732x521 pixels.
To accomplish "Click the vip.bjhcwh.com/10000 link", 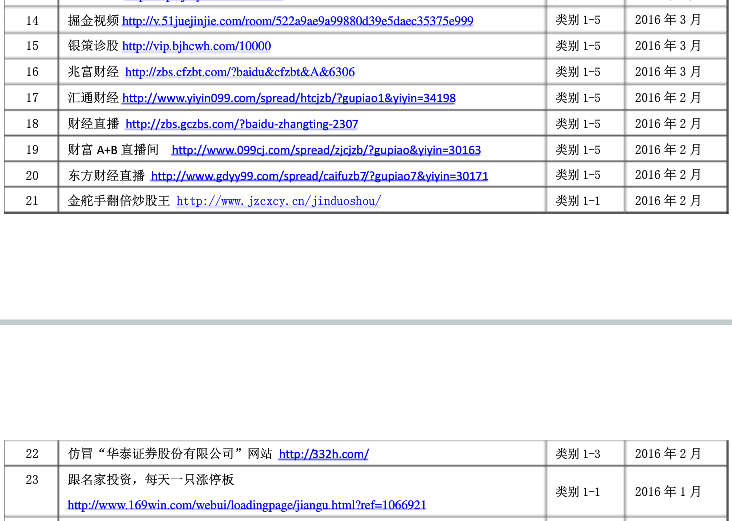I will coord(196,46).
